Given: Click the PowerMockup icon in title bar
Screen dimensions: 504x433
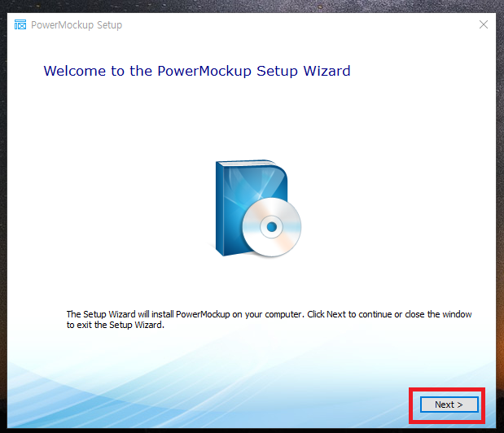Looking at the screenshot, I should pos(20,24).
